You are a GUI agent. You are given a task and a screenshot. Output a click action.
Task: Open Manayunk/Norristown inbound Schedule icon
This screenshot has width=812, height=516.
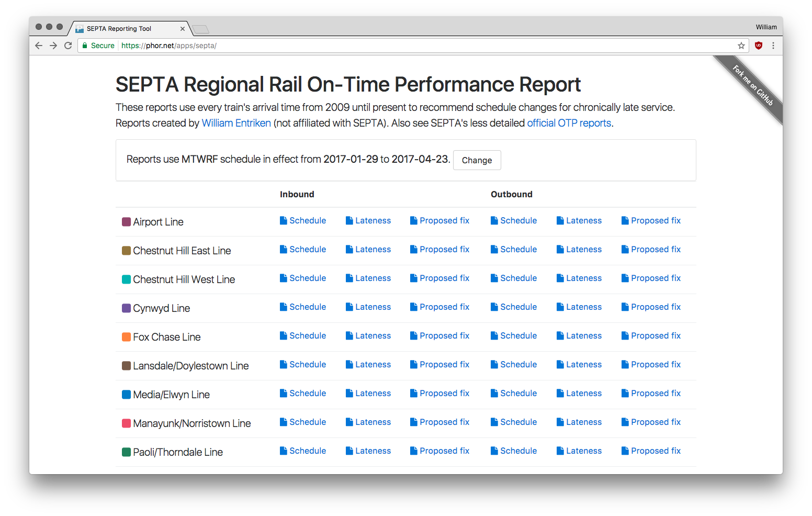[x=284, y=422]
